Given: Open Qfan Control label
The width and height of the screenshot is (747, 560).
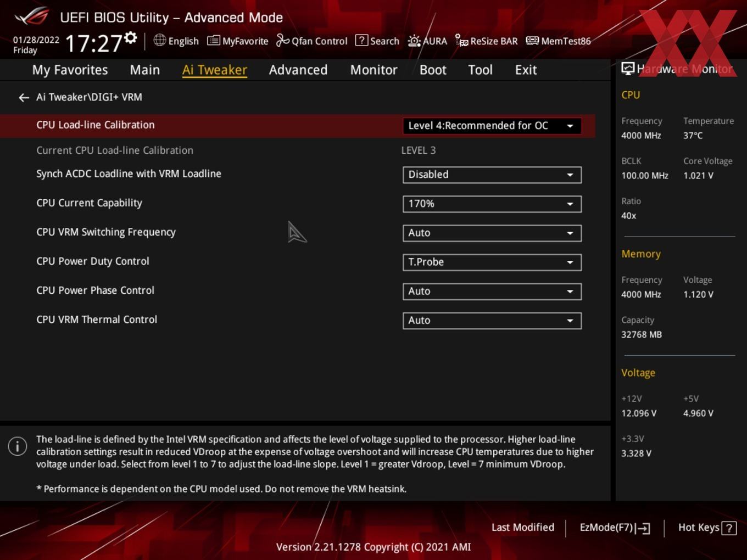Looking at the screenshot, I should click(320, 41).
